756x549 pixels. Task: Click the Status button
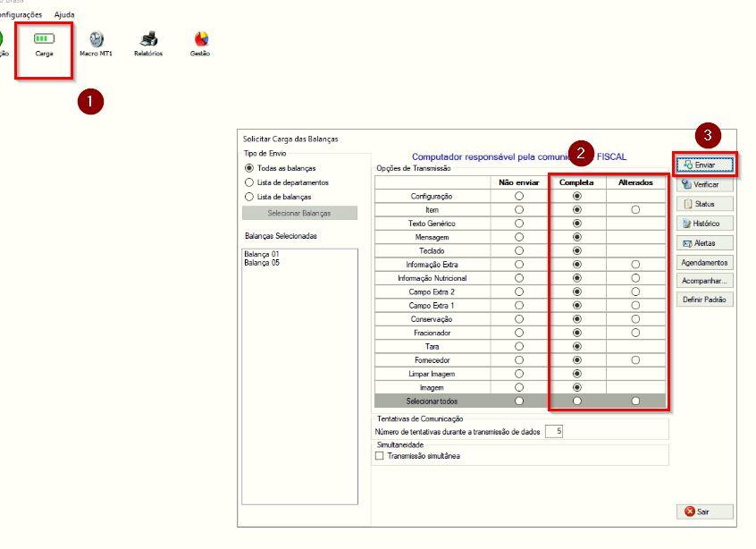(705, 204)
